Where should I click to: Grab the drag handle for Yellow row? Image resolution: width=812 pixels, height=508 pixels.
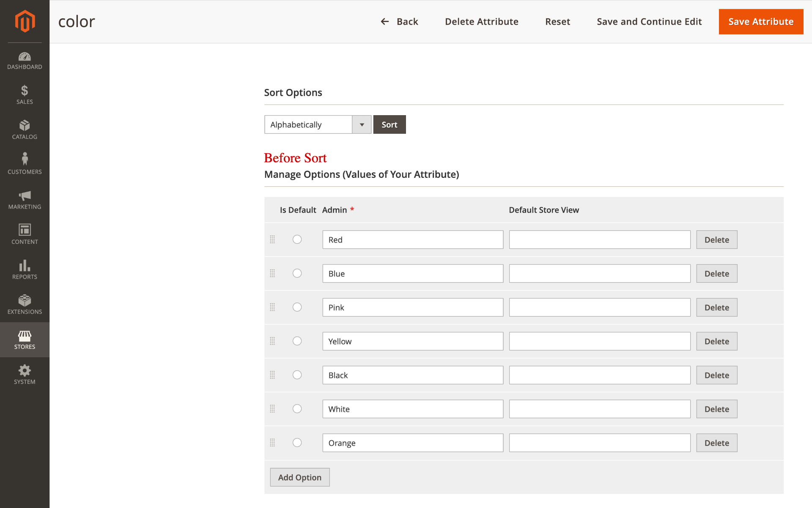click(272, 341)
